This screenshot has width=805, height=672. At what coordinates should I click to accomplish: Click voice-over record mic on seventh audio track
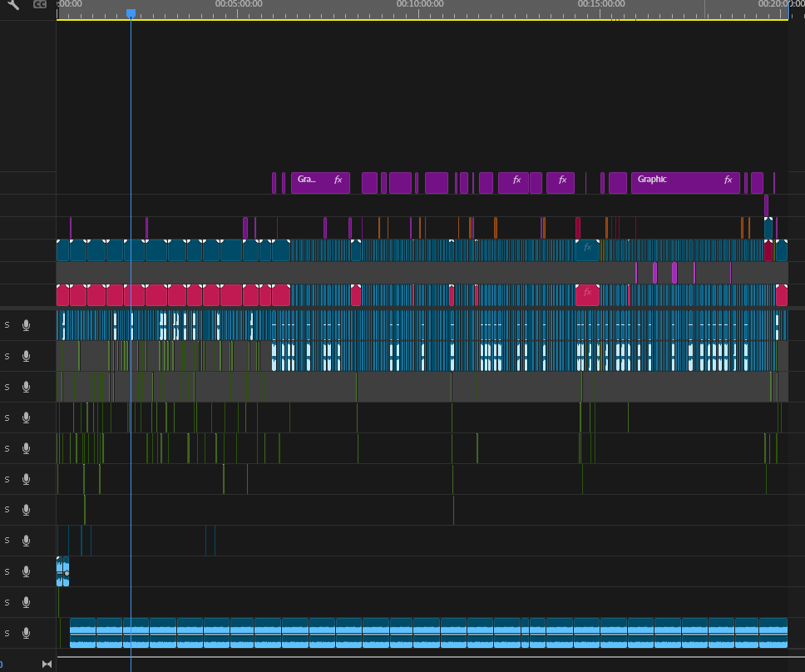pyautogui.click(x=26, y=509)
